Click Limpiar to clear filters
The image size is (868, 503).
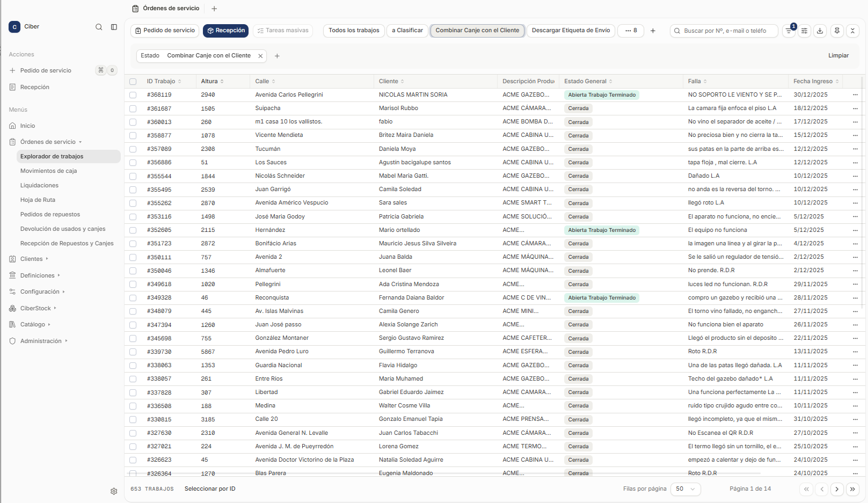pyautogui.click(x=838, y=56)
